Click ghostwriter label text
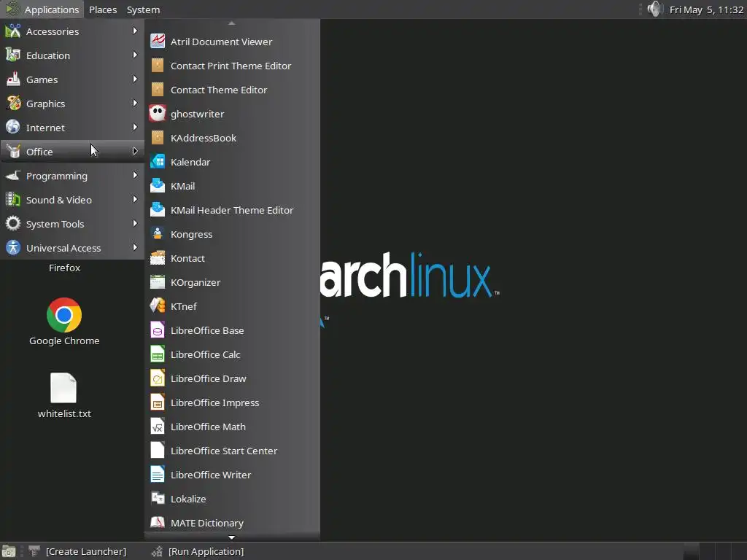 click(x=197, y=114)
